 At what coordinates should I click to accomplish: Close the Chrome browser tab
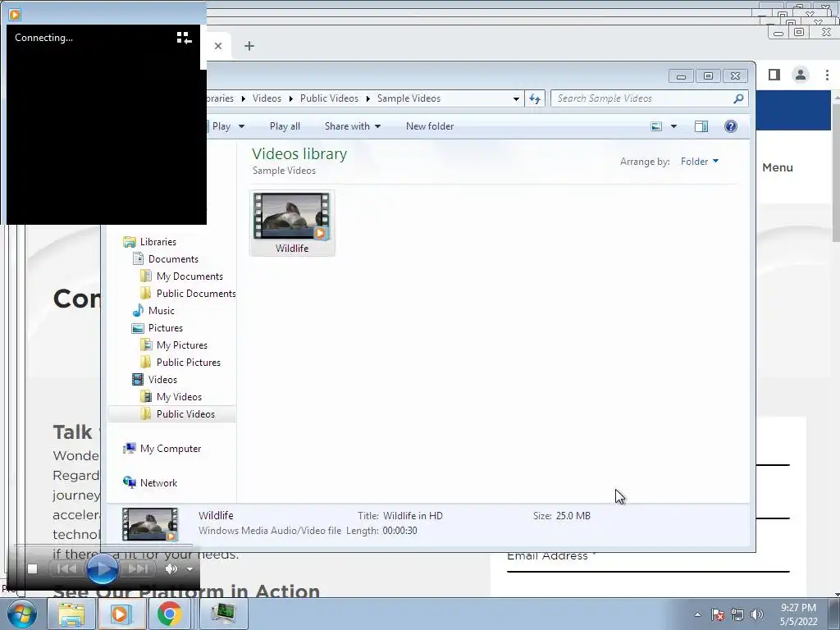point(218,46)
